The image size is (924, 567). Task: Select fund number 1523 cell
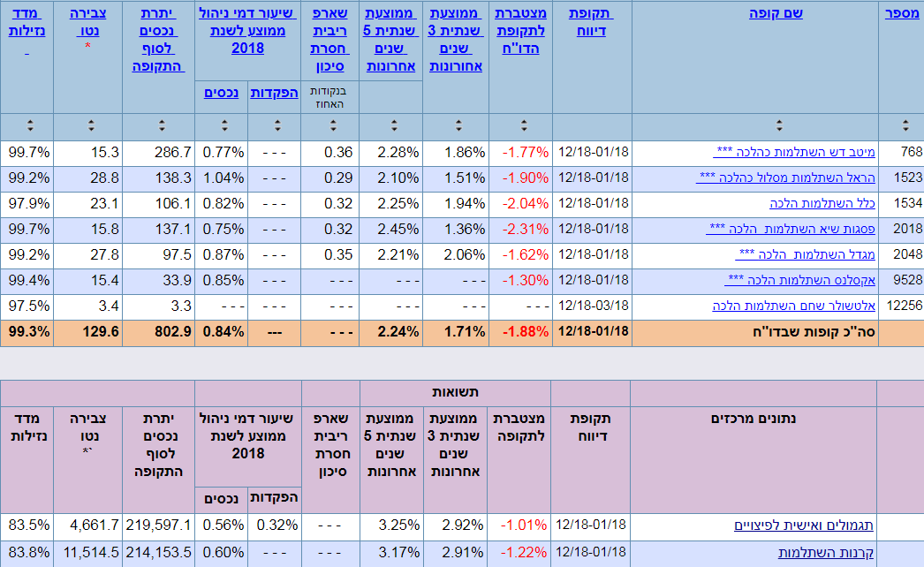901,178
